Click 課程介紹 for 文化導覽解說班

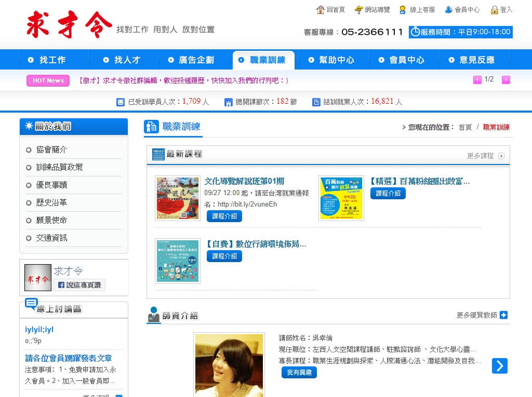click(x=224, y=216)
